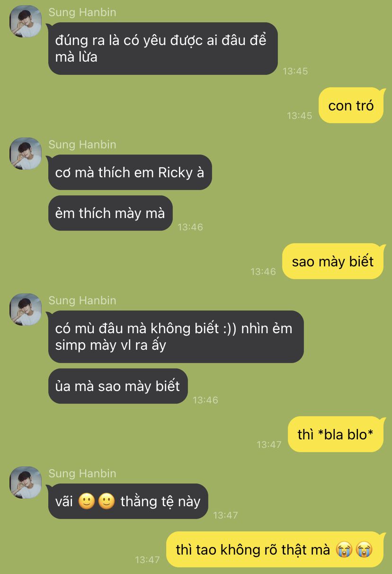The image size is (392, 574).
Task: Click Sung Hanbin name above 'cơ mà thích' message
Action: pyautogui.click(x=82, y=145)
